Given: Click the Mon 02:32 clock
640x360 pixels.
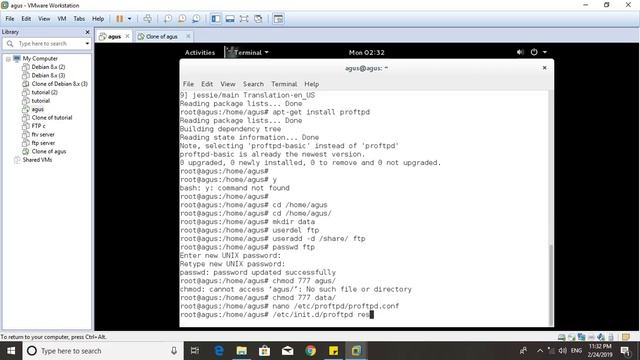Looking at the screenshot, I should click(x=367, y=52).
